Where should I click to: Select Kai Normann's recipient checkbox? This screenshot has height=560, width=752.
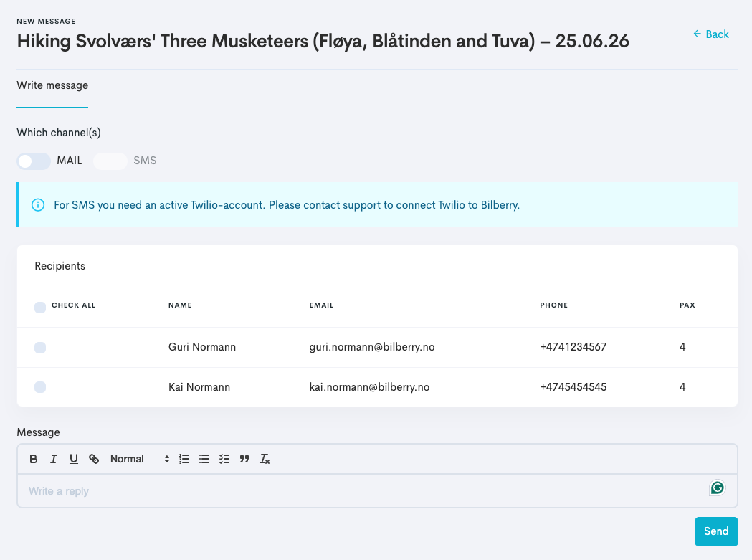pyautogui.click(x=40, y=387)
